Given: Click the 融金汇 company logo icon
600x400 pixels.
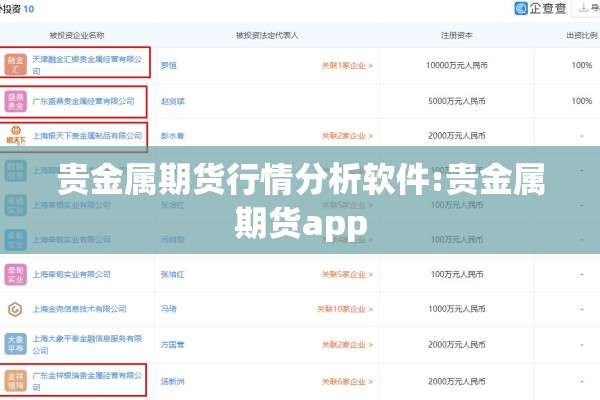Looking at the screenshot, I should 15,65.
